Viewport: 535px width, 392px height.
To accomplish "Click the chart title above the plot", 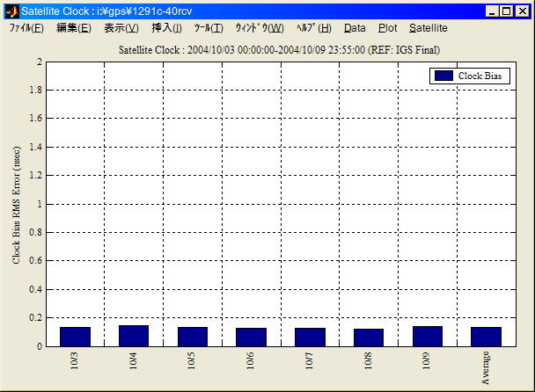I will pos(279,50).
